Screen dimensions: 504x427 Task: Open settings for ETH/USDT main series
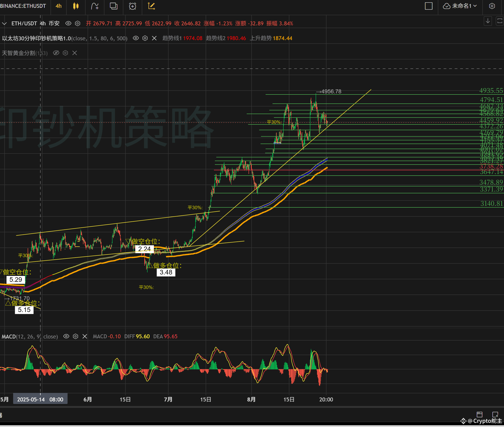click(77, 24)
